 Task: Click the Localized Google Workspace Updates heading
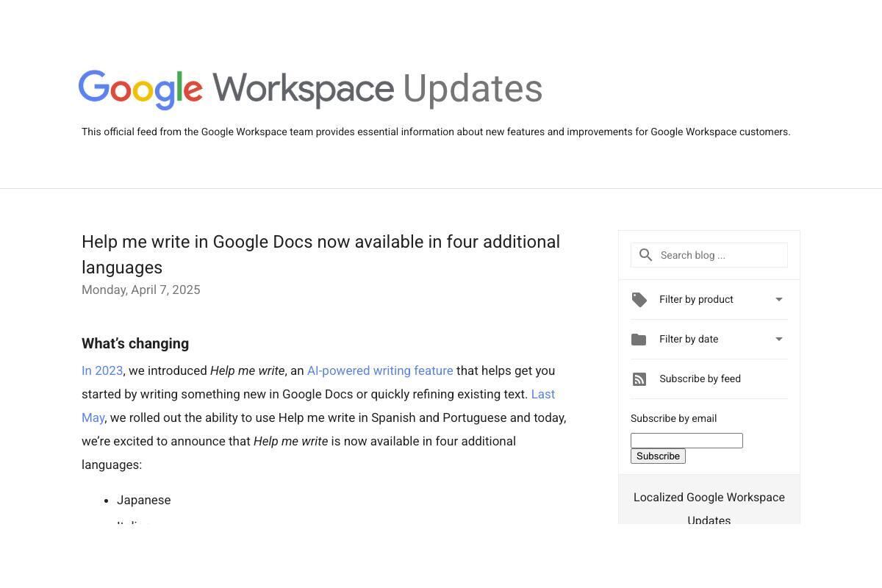(x=709, y=508)
